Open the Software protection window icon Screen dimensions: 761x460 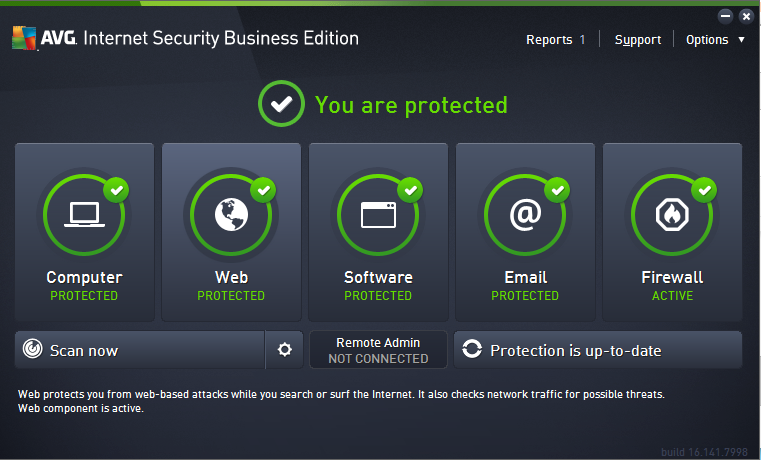click(378, 215)
